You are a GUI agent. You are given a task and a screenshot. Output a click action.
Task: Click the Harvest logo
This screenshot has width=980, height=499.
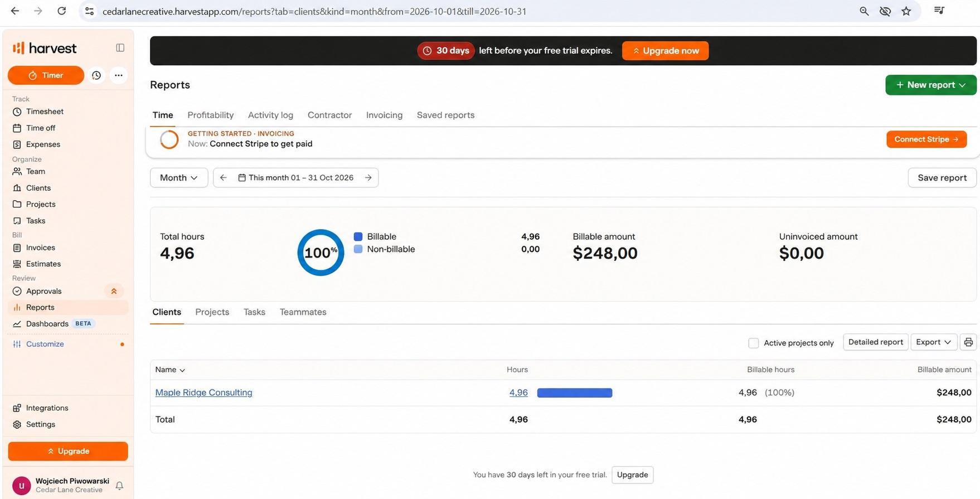(45, 49)
